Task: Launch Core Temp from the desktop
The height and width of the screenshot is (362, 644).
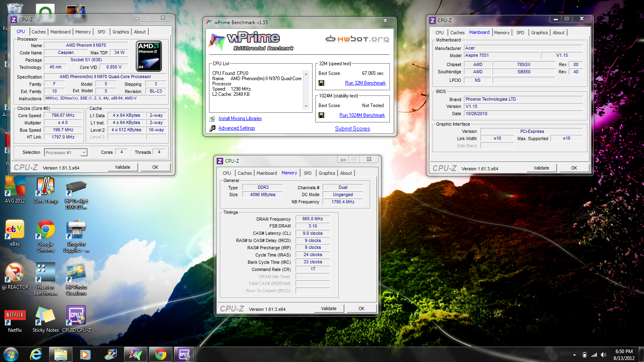Action: point(46,190)
